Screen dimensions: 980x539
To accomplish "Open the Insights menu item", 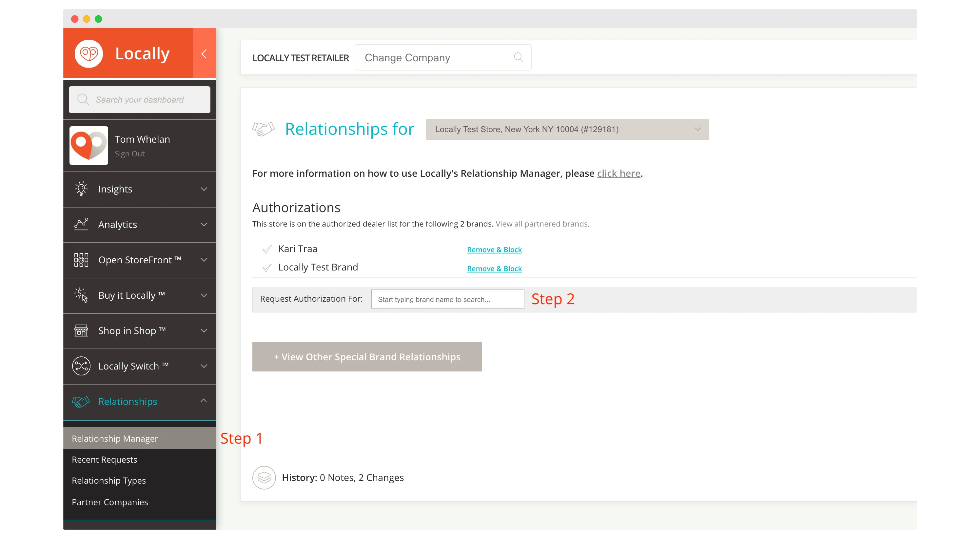I will (x=140, y=189).
